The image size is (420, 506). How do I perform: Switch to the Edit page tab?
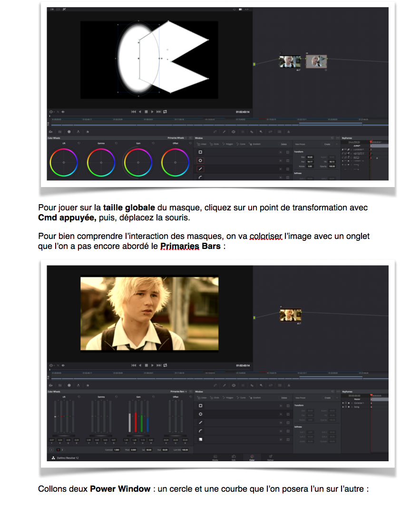point(234,457)
